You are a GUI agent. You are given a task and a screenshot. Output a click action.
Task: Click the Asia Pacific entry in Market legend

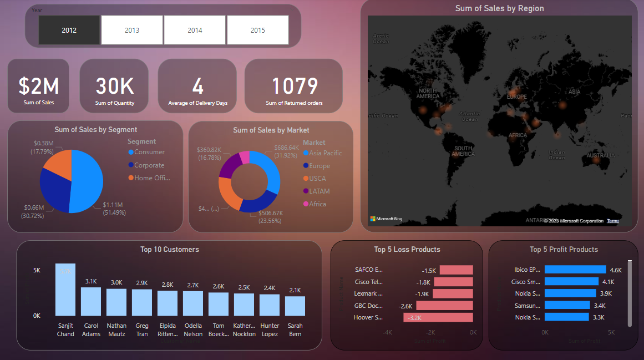324,153
